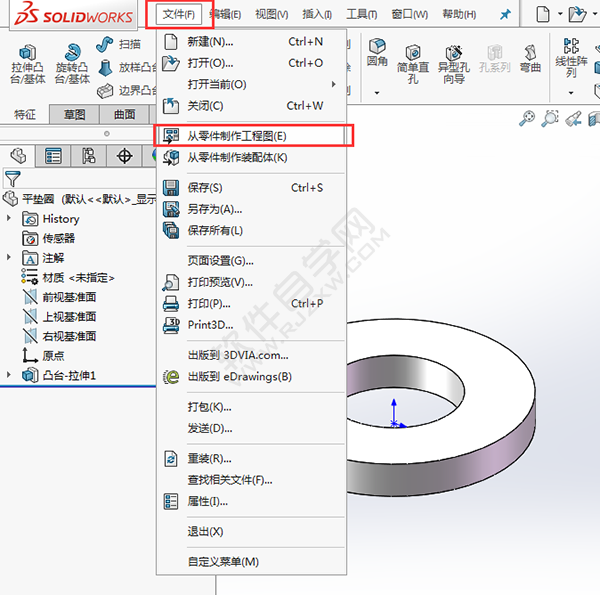
Task: Open the 工具(T) Tools menu
Action: click(x=362, y=15)
